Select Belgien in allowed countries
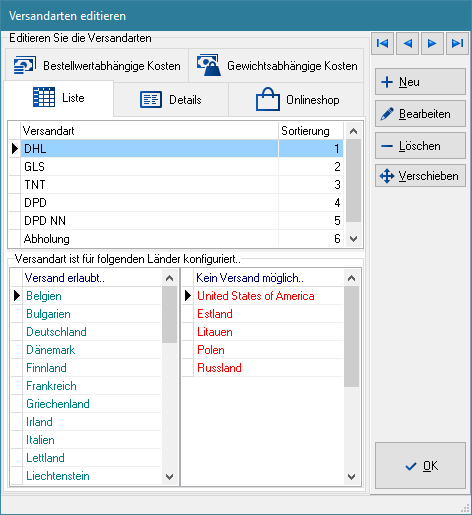 pos(92,296)
